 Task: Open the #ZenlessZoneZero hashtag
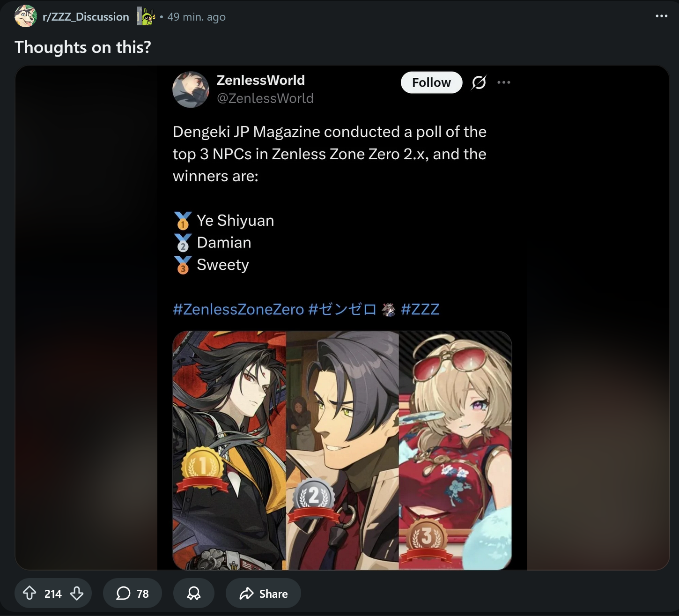coord(238,309)
